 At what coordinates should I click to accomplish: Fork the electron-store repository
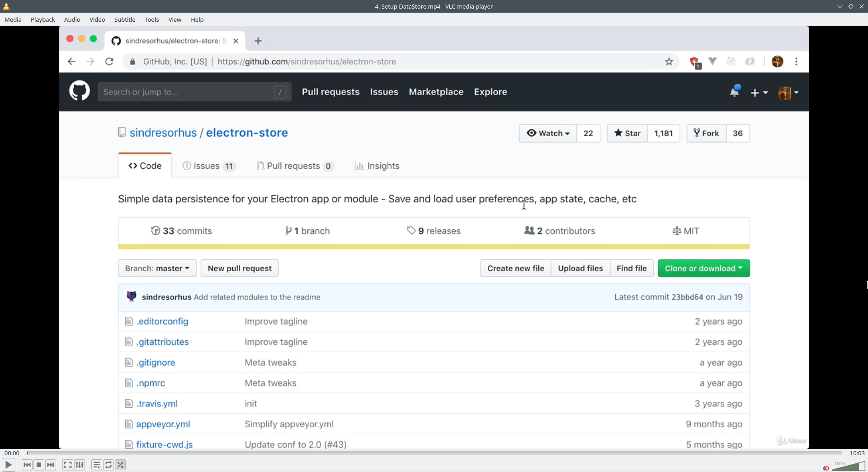coord(707,133)
